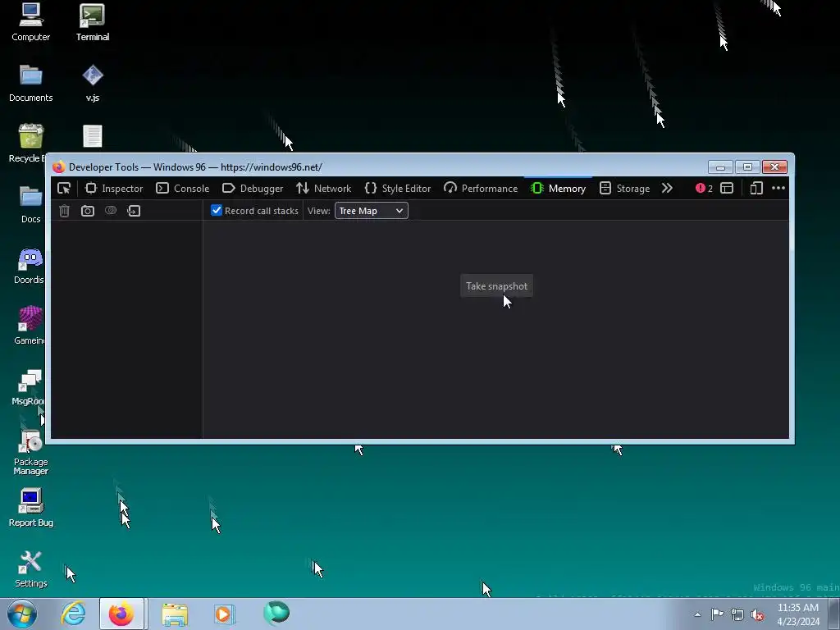Open the Tree Map view dropdown
Viewport: 840px width, 630px height.
click(372, 211)
